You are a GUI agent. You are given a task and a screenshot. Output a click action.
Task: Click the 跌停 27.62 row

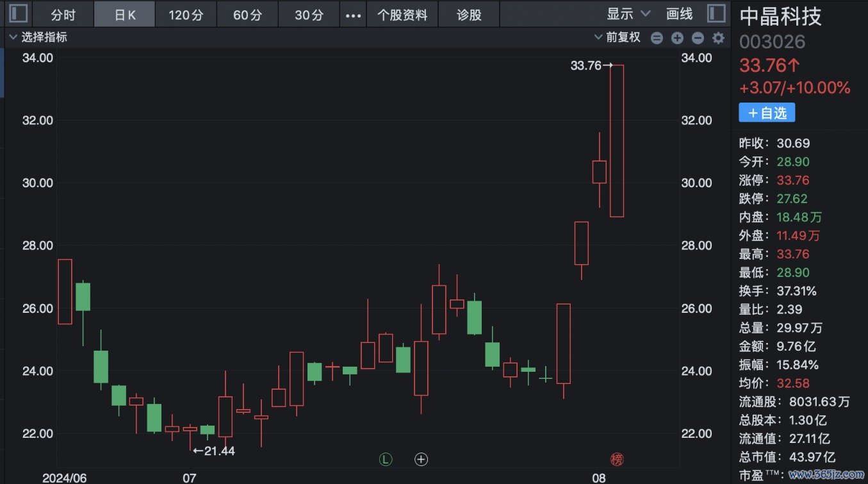[x=773, y=199]
